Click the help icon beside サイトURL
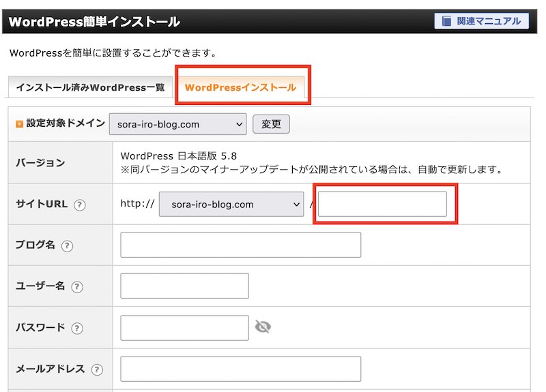This screenshot has width=546, height=392. (80, 205)
